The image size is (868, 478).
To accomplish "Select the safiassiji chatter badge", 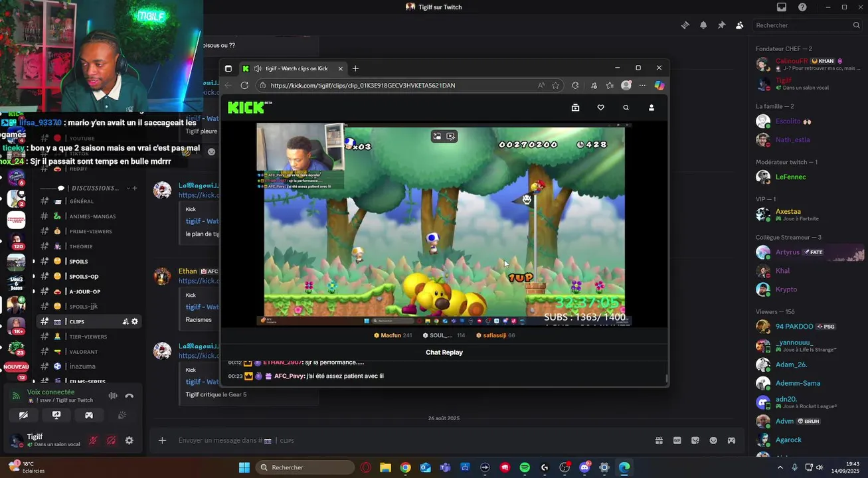I will [x=495, y=335].
